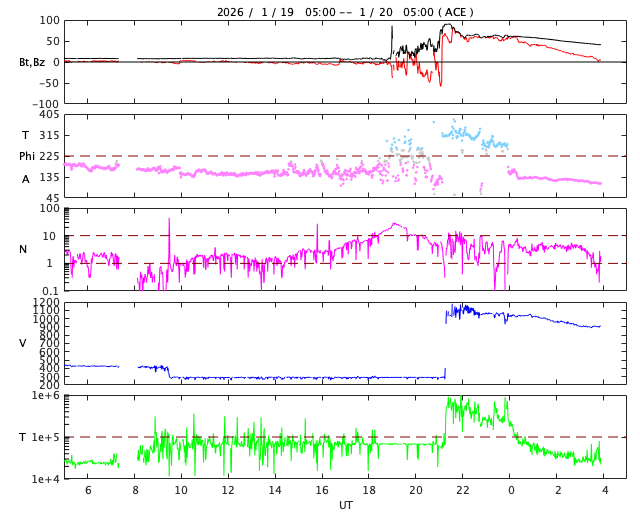This screenshot has width=640, height=512.
Task: Click the 0.1 tick on the density axis
Action: 51,291
